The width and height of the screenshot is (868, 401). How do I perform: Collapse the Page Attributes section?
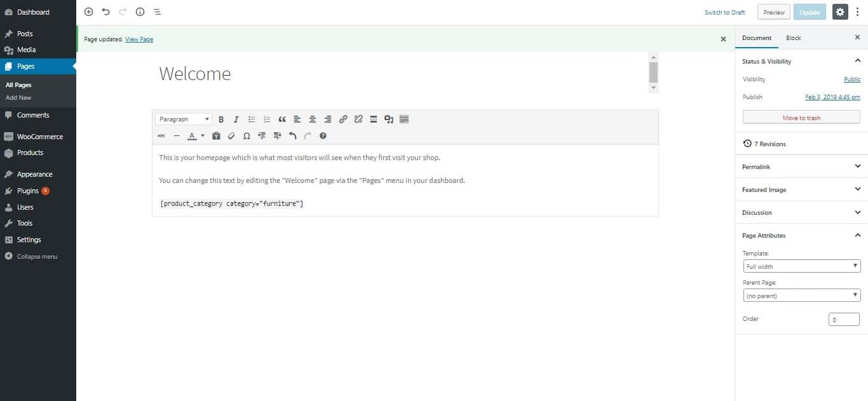(x=801, y=235)
